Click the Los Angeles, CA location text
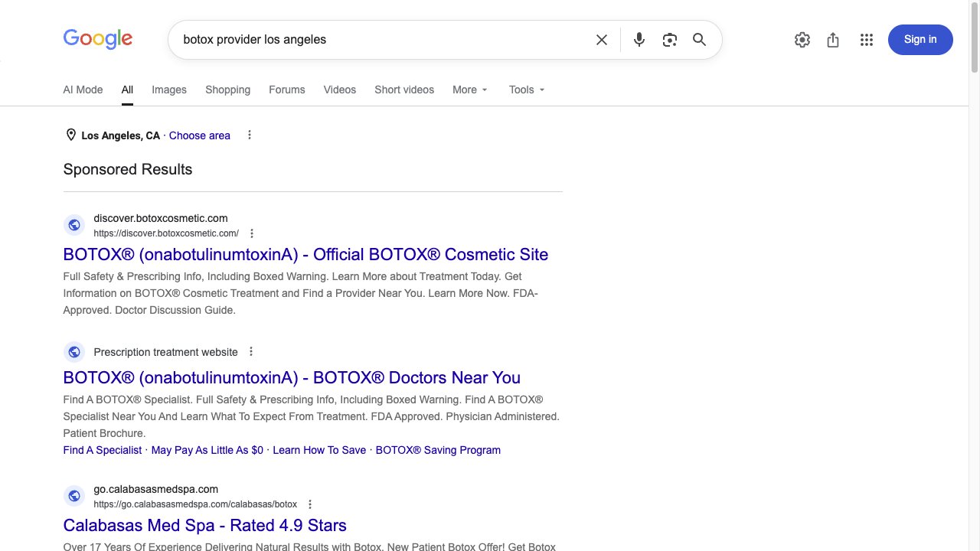This screenshot has width=980, height=551. click(121, 135)
